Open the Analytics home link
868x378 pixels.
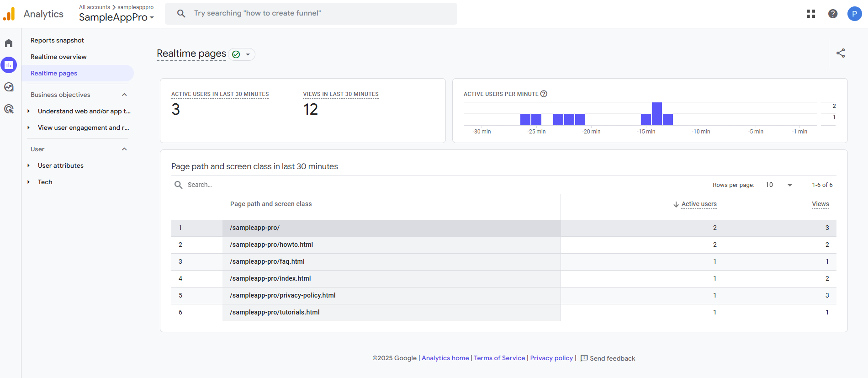445,358
